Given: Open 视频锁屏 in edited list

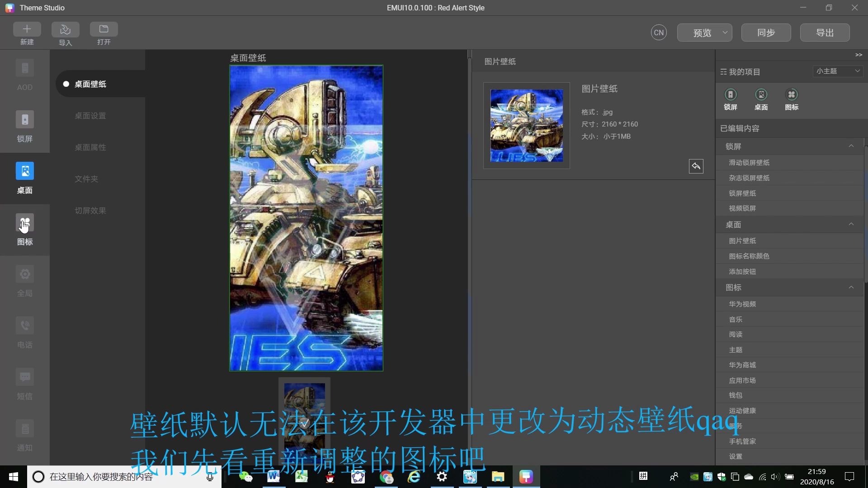Looking at the screenshot, I should [x=789, y=208].
